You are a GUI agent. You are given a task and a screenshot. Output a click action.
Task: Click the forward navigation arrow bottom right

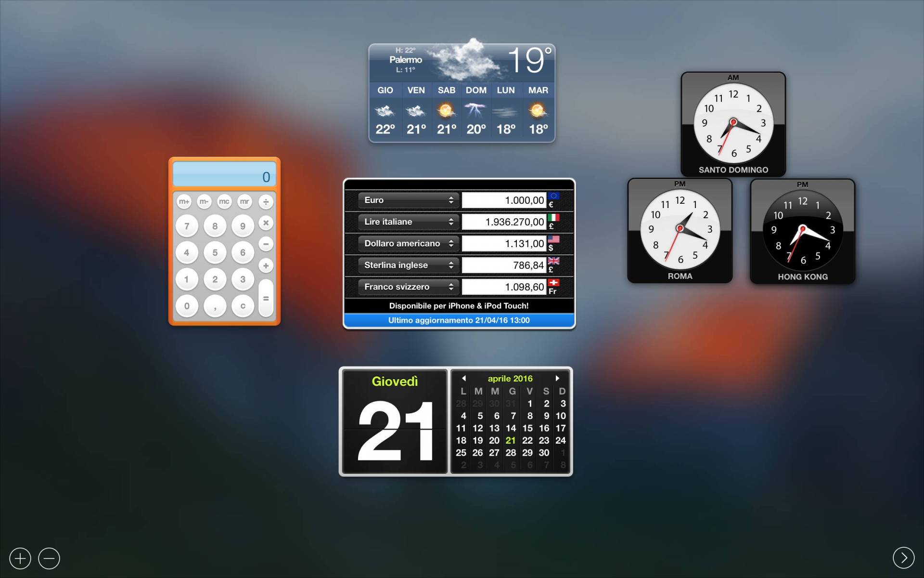click(903, 558)
